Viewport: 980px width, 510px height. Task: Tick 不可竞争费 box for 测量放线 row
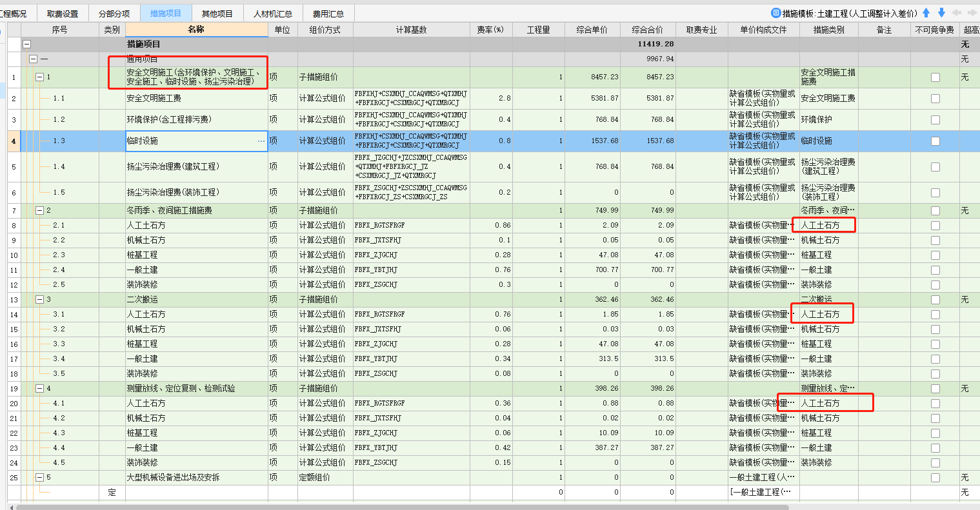coord(935,389)
